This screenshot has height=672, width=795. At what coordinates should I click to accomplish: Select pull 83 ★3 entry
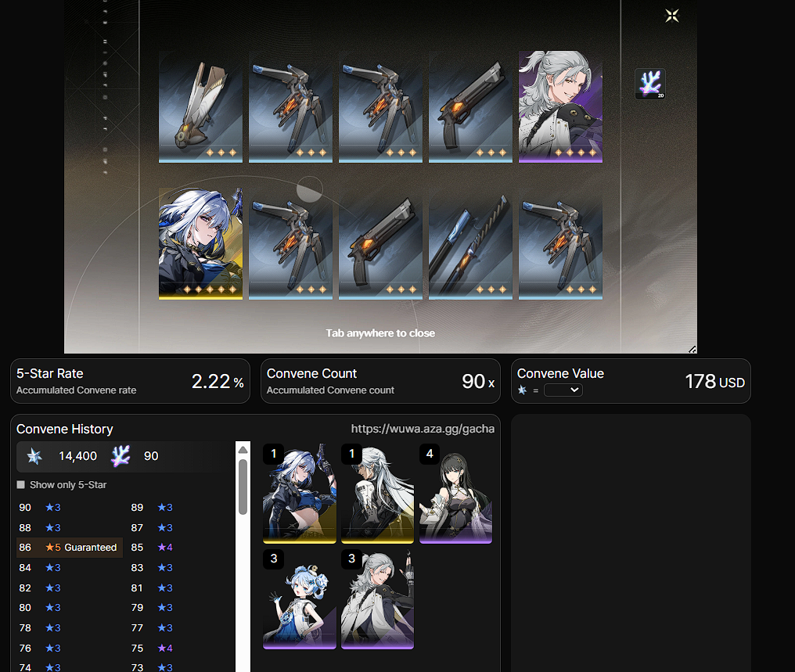[152, 568]
